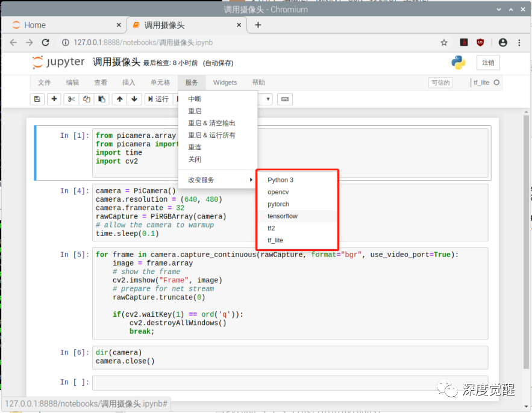Select 重连 to reconnect kernel
The image size is (532, 413).
point(217,147)
